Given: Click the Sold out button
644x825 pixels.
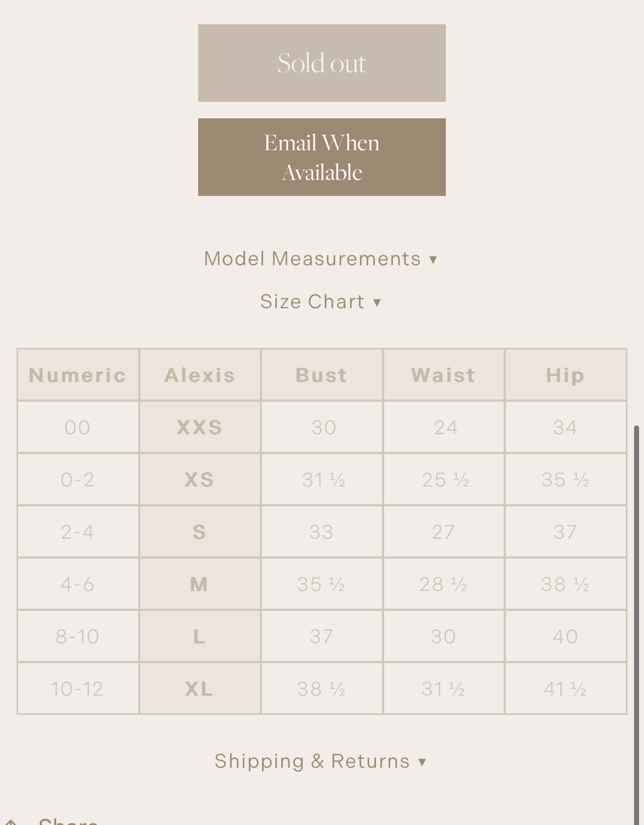Looking at the screenshot, I should coord(321,63).
